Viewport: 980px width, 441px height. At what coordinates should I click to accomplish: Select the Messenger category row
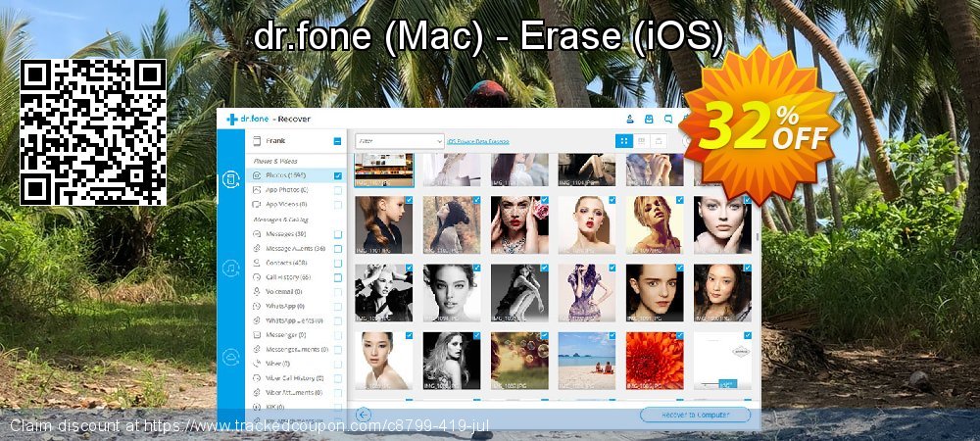tap(296, 335)
